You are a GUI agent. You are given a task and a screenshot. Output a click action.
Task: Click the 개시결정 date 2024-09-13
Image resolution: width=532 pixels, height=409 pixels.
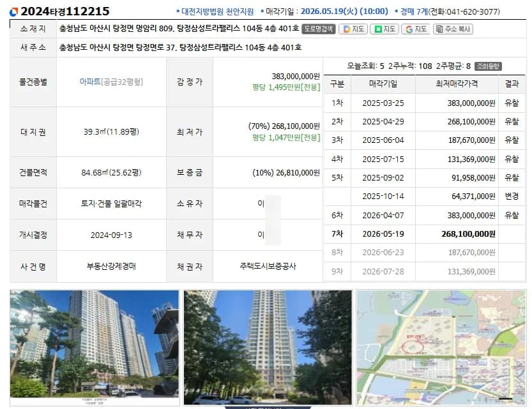coord(111,235)
